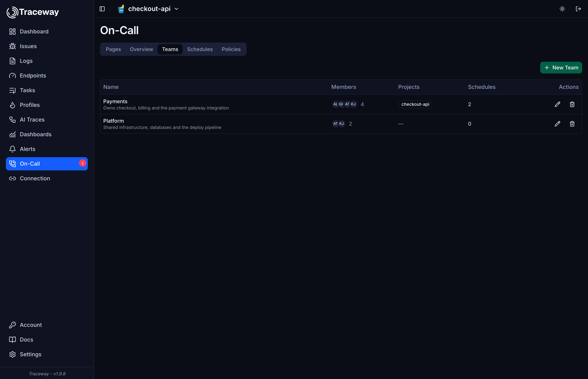Screen dimensions: 588x379
Task: Open Logs page icon
Action: 12,61
